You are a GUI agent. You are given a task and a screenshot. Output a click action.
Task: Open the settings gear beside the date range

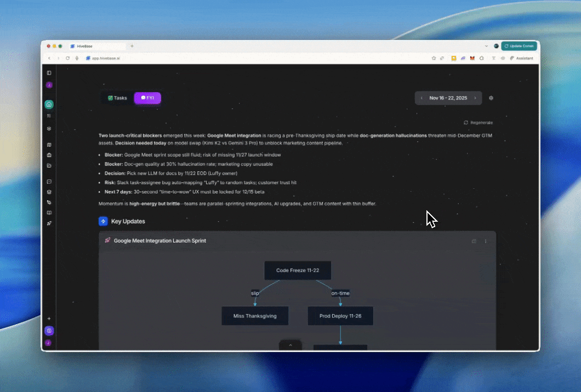pos(491,98)
